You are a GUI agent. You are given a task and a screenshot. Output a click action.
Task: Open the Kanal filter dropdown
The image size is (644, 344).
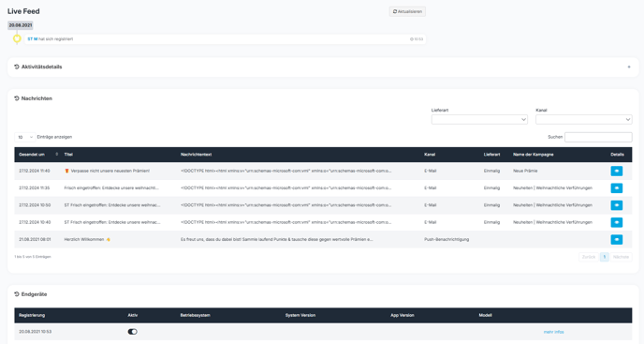point(584,119)
